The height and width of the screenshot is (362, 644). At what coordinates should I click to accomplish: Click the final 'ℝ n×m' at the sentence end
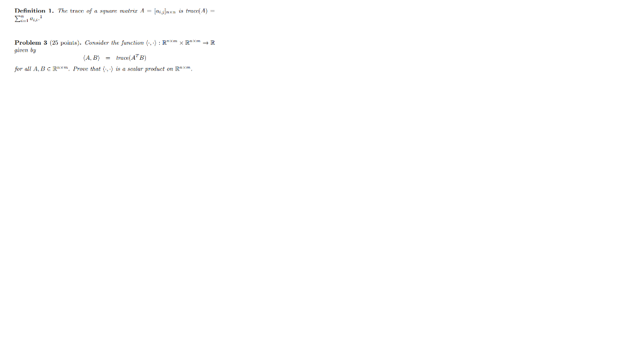pyautogui.click(x=183, y=69)
